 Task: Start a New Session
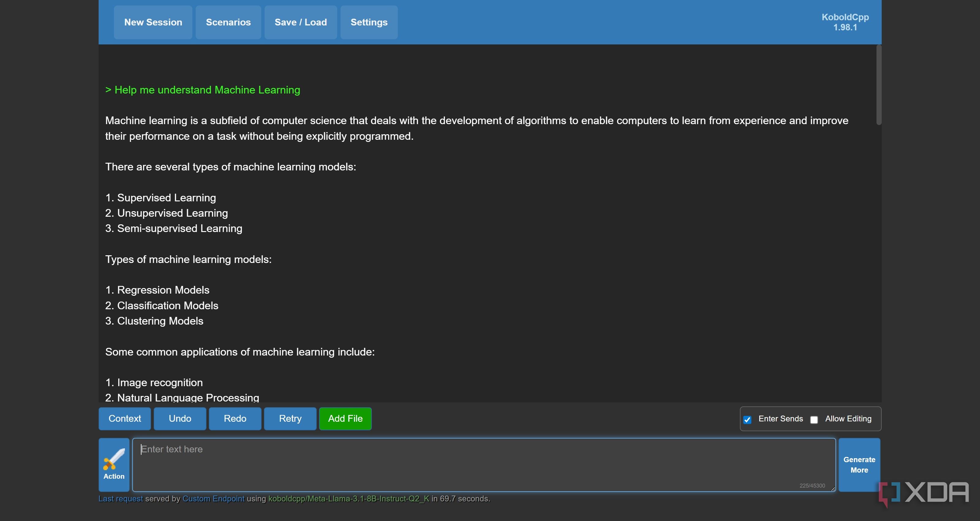click(153, 22)
